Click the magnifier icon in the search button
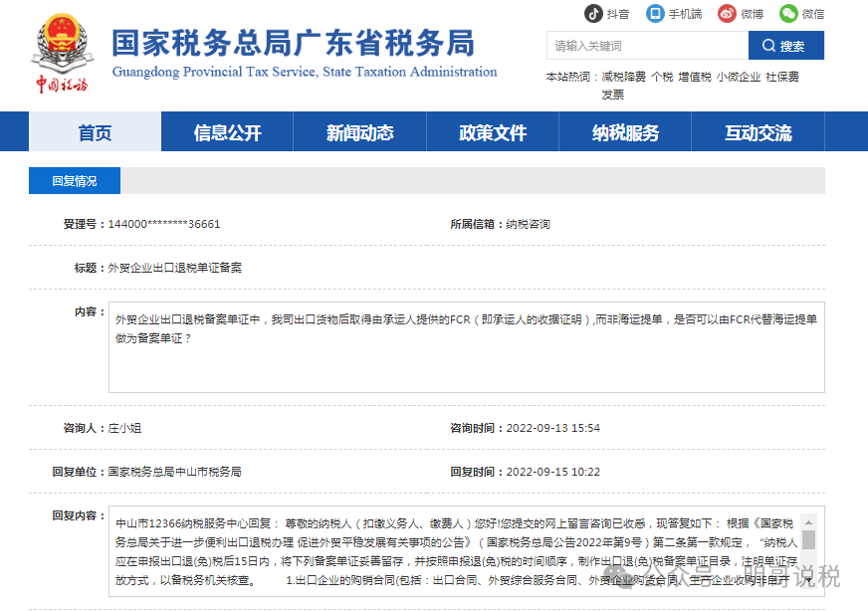Viewport: 868px width, 611px height. 767,46
